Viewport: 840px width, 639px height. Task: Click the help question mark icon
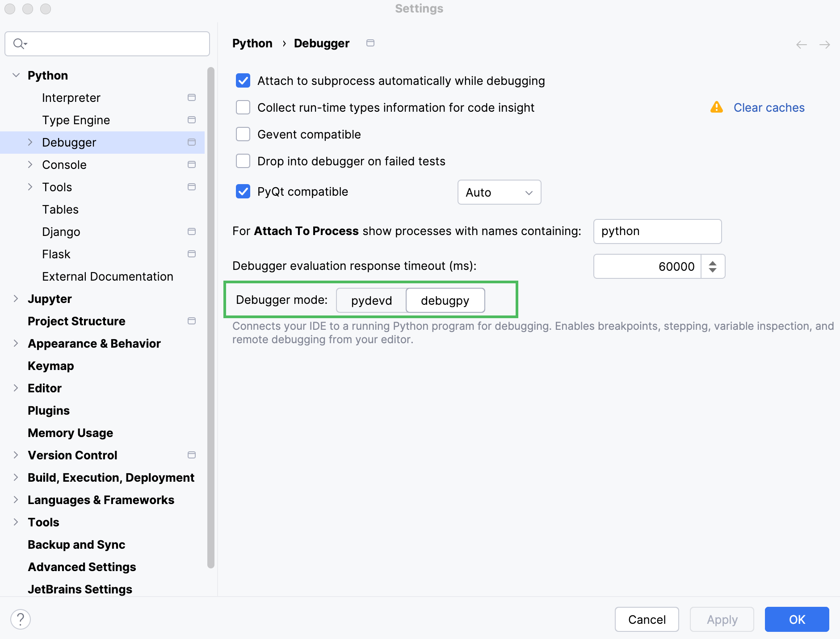(20, 619)
